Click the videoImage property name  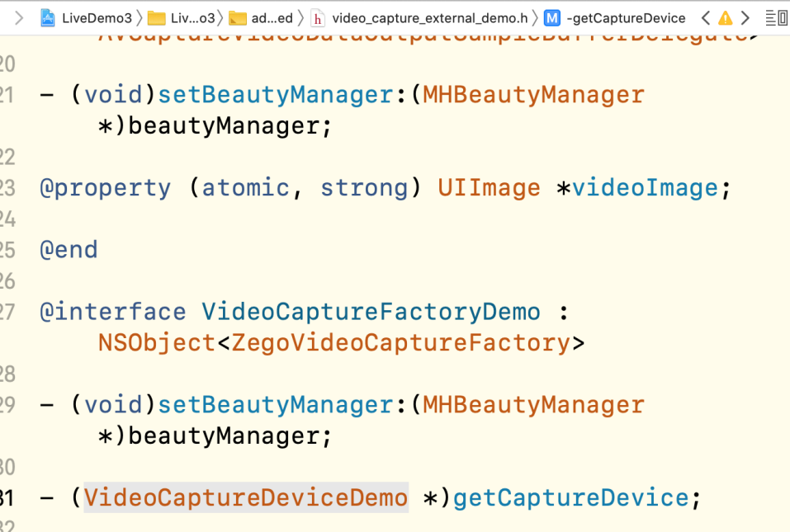645,188
